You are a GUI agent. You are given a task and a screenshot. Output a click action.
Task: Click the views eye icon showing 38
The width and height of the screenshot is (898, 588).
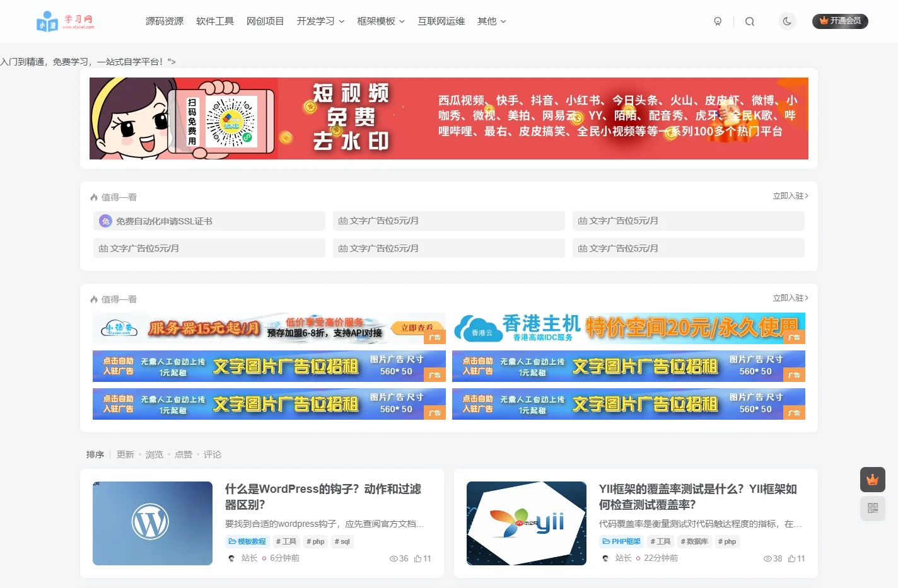(x=767, y=558)
